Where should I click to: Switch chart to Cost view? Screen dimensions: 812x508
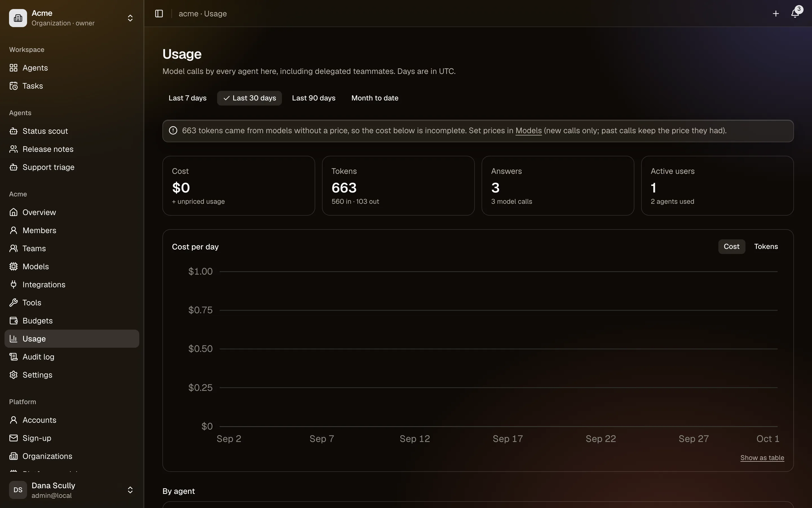point(731,247)
